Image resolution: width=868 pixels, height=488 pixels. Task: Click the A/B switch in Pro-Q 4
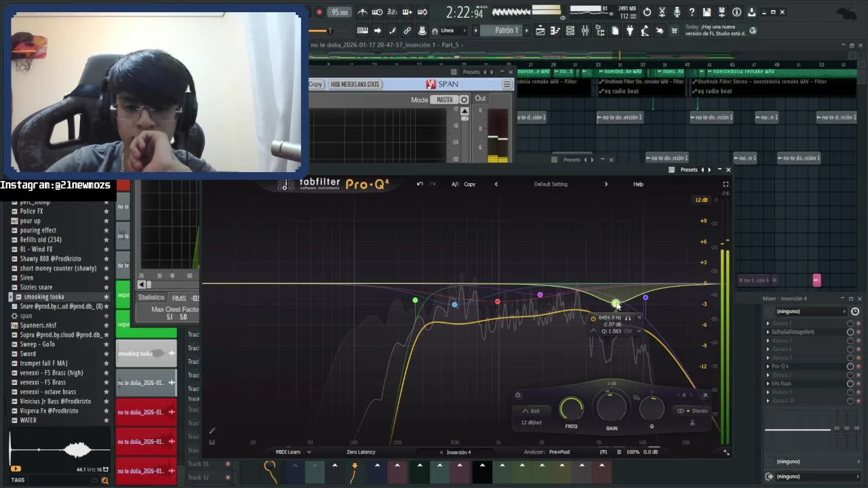(x=455, y=184)
